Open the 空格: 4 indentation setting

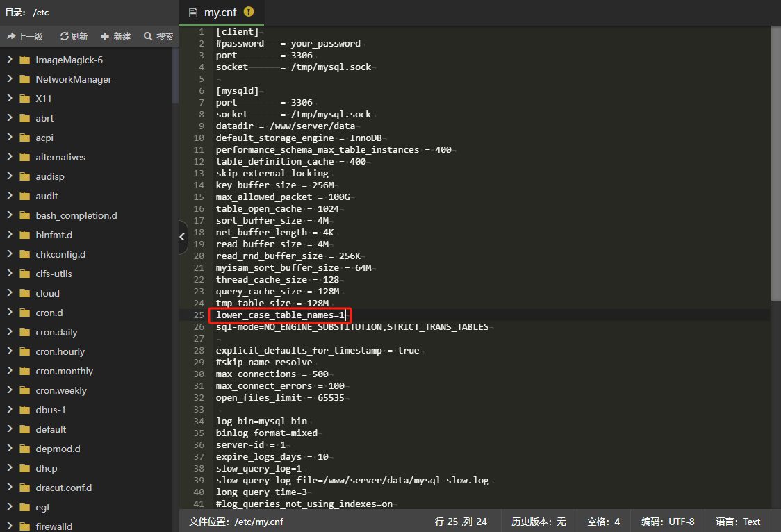(x=602, y=521)
